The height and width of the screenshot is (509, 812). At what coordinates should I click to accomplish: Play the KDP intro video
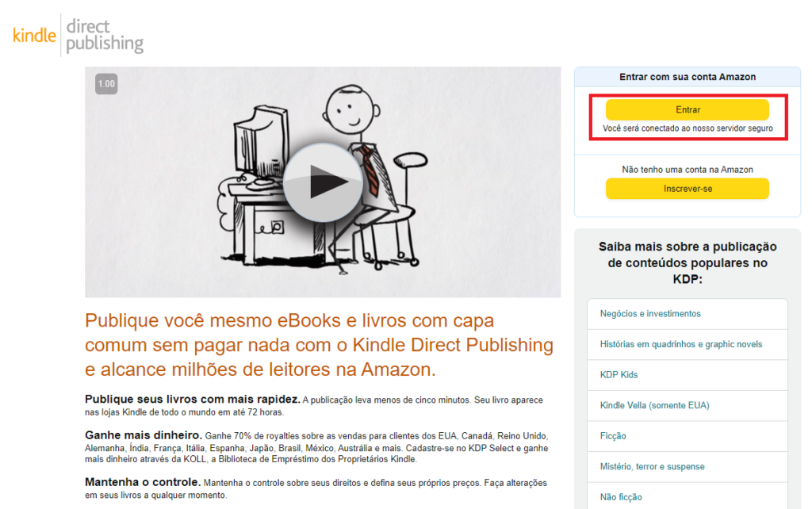coord(323,182)
